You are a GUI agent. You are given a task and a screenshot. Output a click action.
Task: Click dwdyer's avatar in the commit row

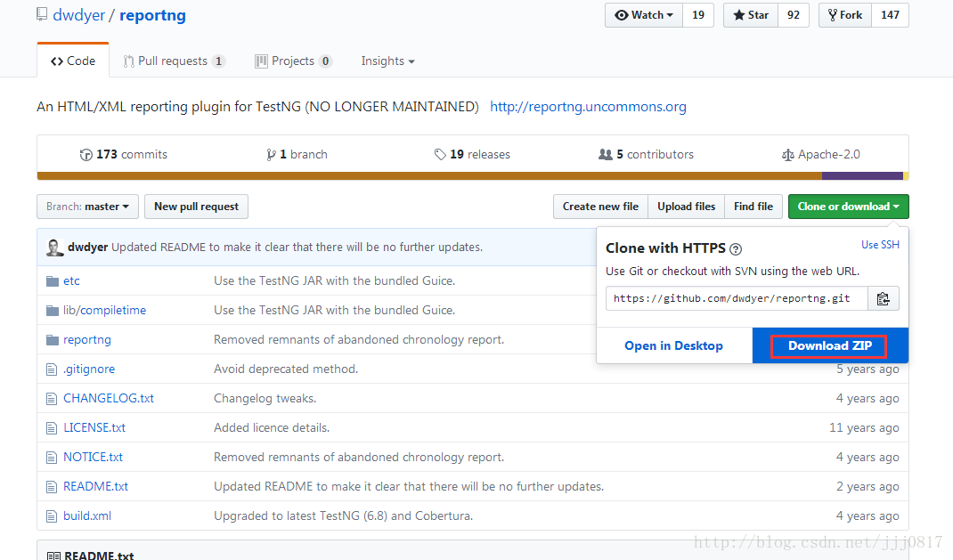[x=54, y=248]
